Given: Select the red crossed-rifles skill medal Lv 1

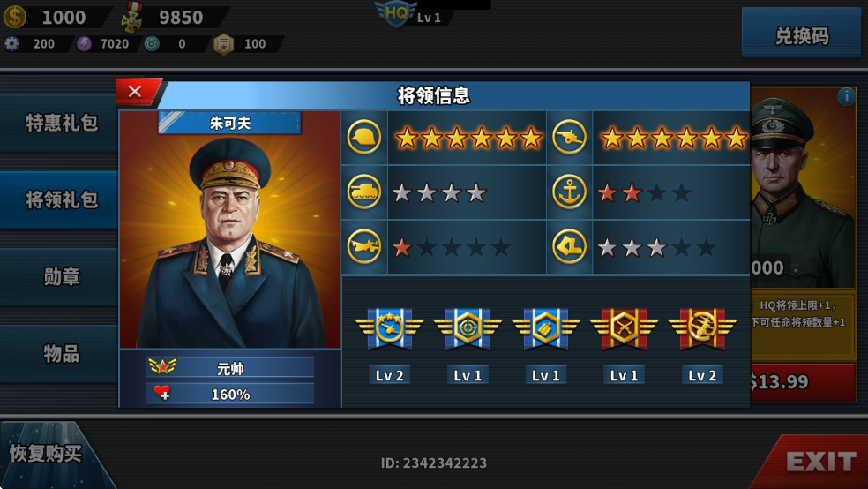Looking at the screenshot, I should [x=624, y=329].
